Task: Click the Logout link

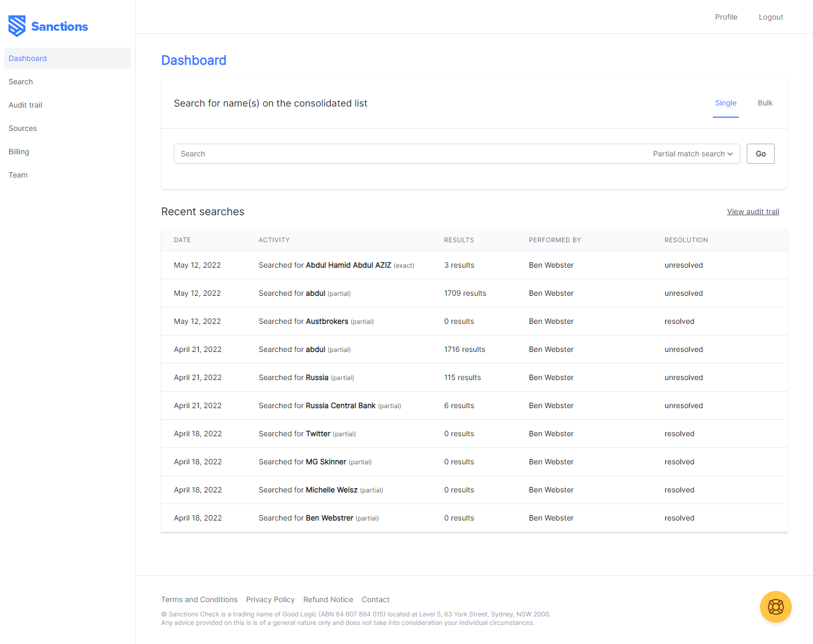Action: (x=771, y=17)
